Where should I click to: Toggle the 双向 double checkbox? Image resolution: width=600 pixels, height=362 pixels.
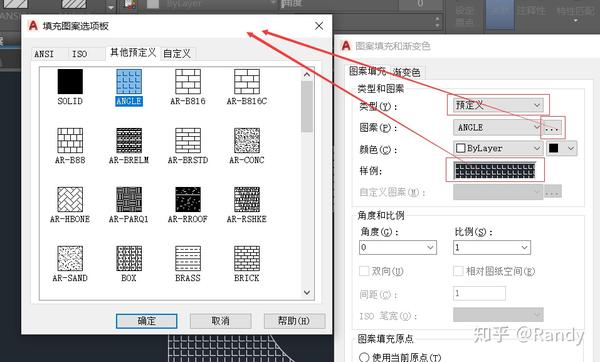tap(364, 271)
